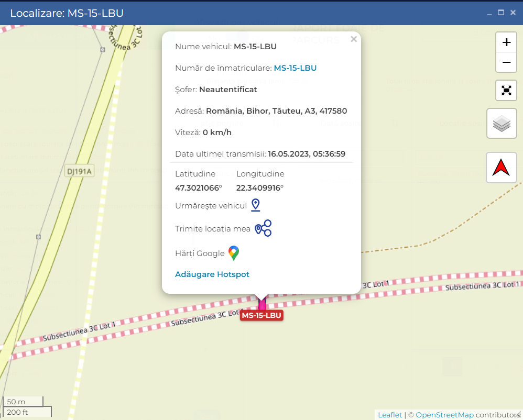Open the Leaflet attribution link

pyautogui.click(x=390, y=415)
